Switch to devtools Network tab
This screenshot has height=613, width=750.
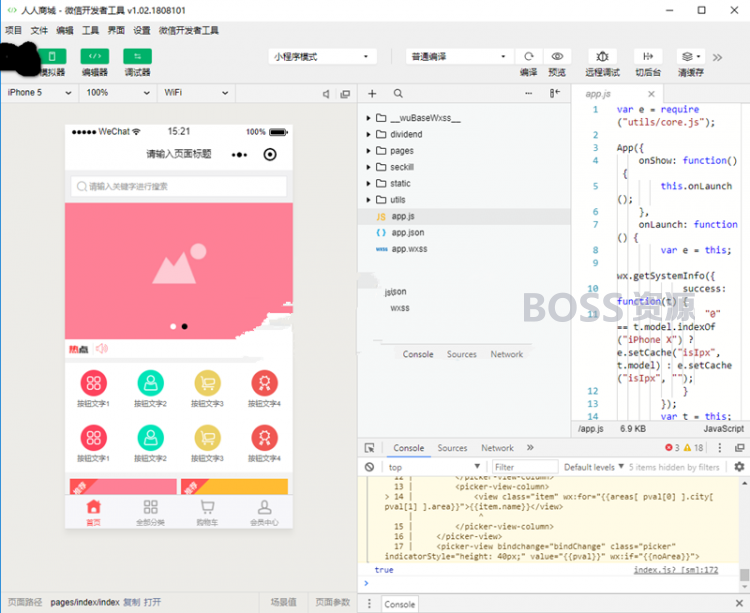tap(497, 448)
